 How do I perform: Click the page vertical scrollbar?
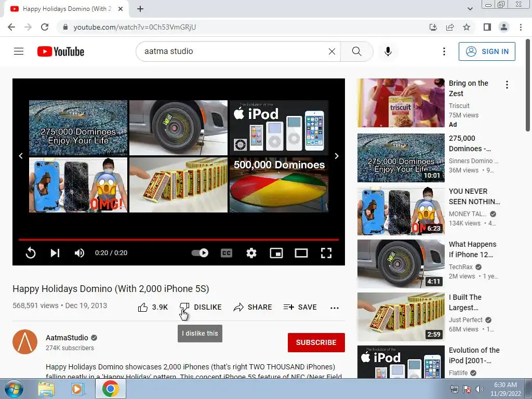click(528, 85)
